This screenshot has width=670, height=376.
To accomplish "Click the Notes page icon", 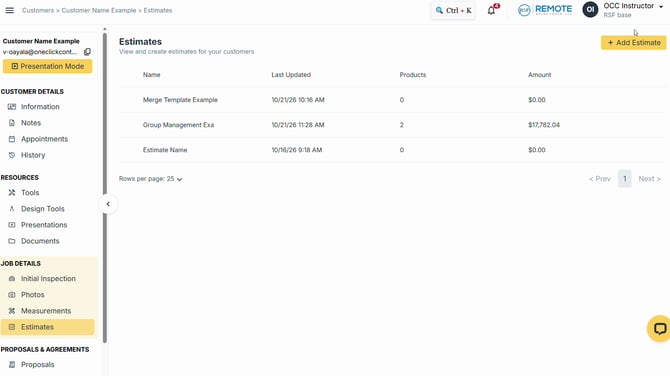I will tap(12, 123).
